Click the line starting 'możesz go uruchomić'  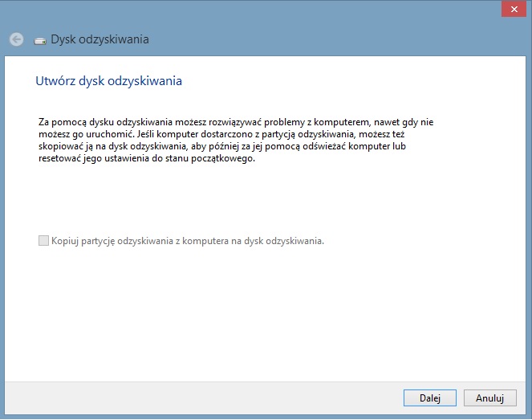221,134
